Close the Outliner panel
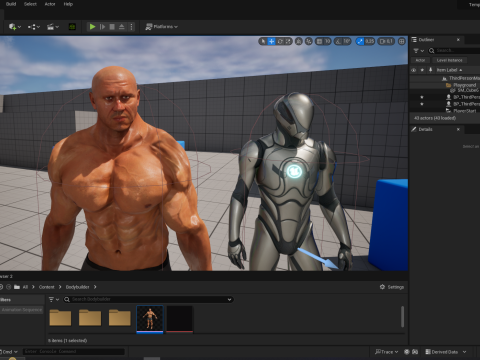Image resolution: width=480 pixels, height=360 pixels. point(458,40)
